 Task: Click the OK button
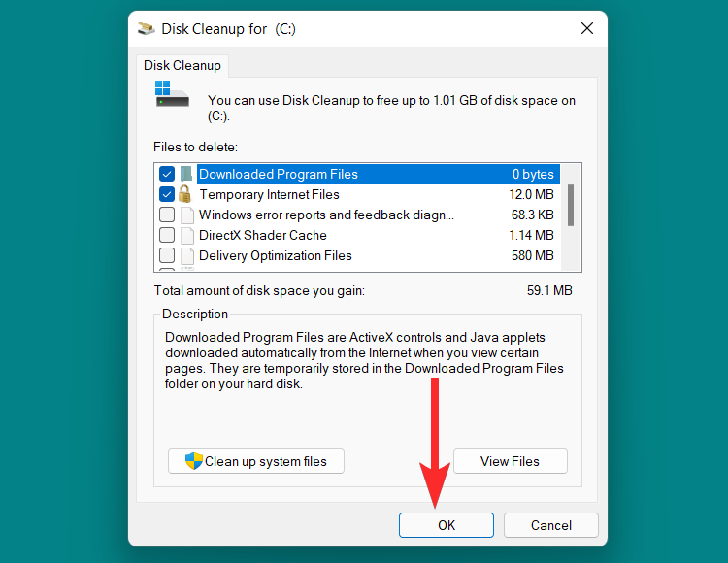click(x=447, y=525)
